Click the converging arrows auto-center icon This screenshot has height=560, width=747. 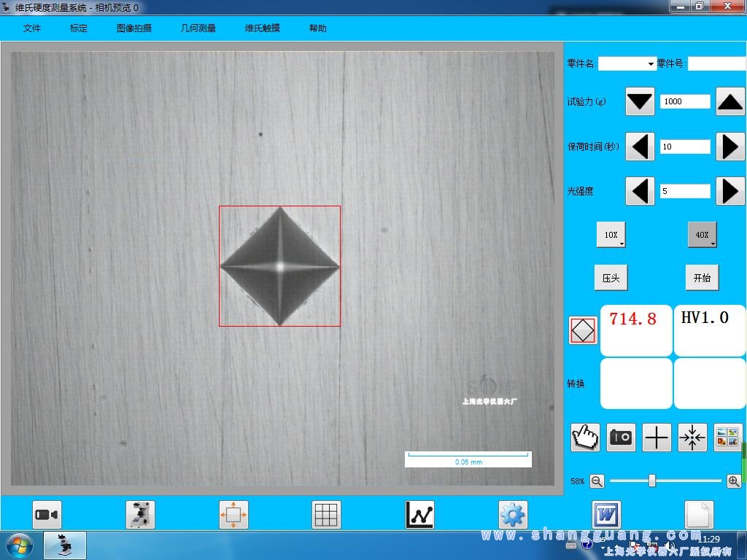(x=692, y=437)
